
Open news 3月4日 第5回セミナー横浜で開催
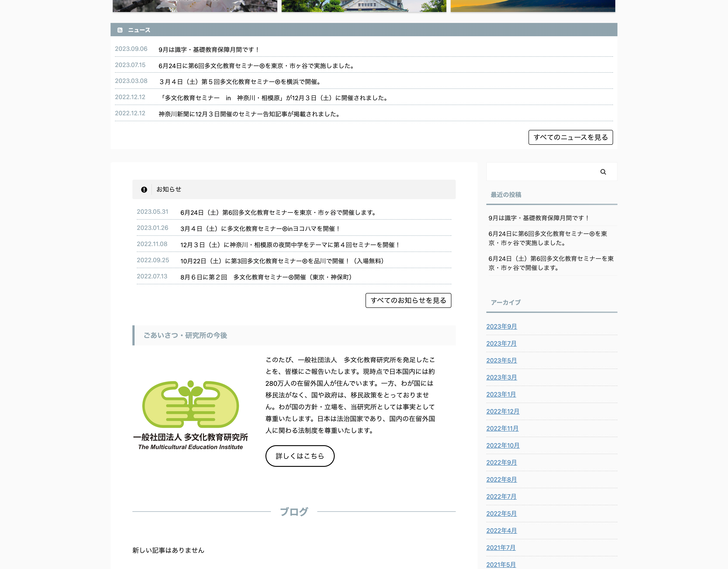pyautogui.click(x=240, y=82)
